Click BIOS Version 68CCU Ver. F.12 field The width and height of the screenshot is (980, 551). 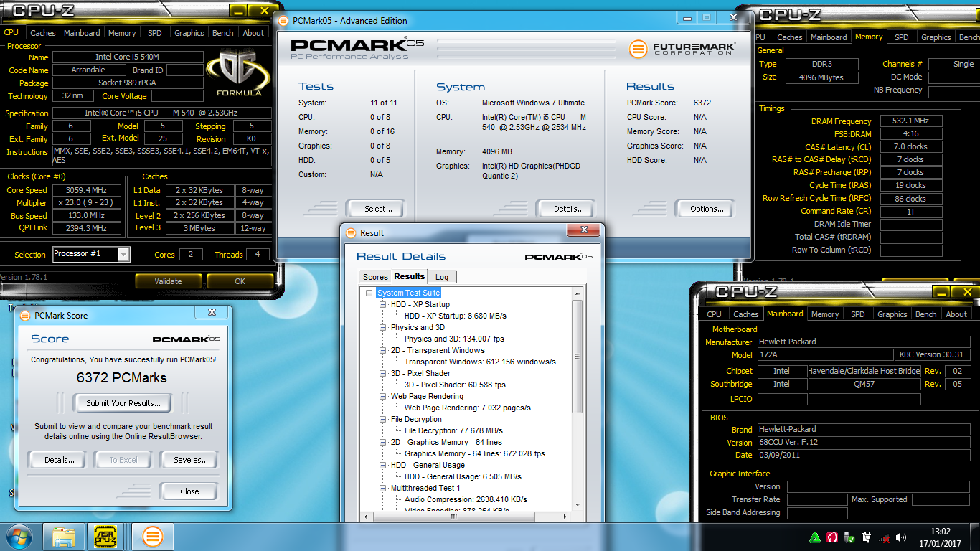[864, 442]
